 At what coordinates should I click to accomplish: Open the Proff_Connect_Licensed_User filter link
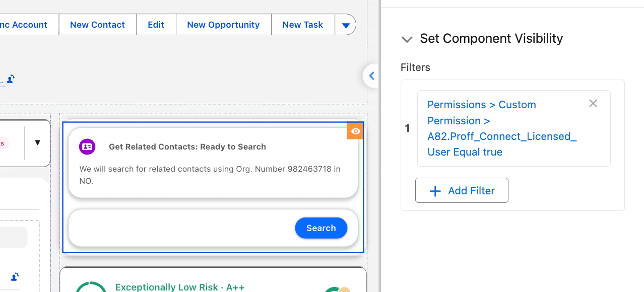[502, 128]
